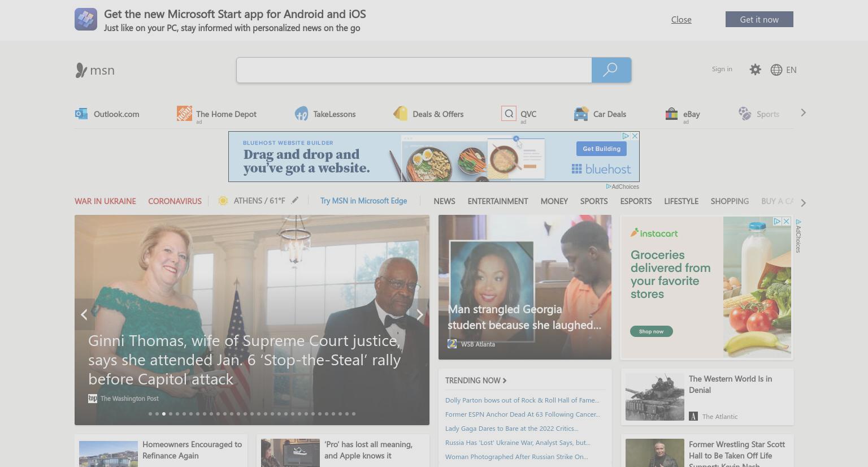Open the ESPORTS category

click(x=636, y=201)
